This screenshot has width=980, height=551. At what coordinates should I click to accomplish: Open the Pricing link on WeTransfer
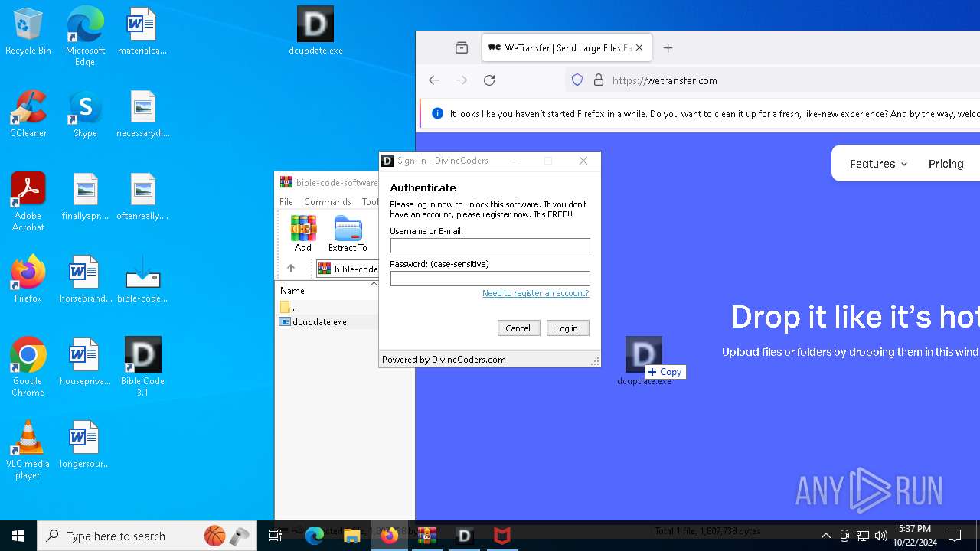946,164
